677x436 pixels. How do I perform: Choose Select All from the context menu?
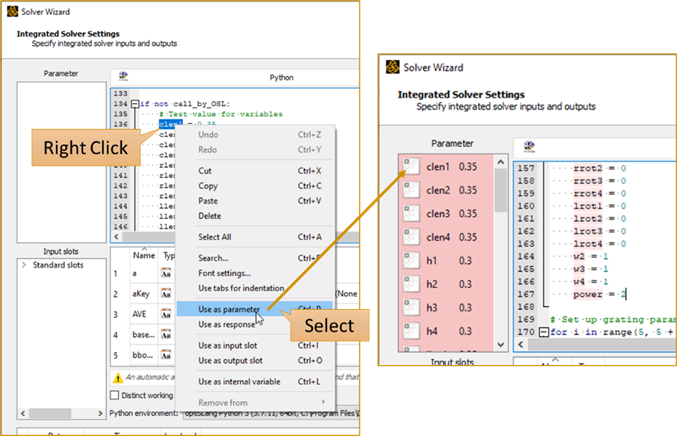(256, 237)
